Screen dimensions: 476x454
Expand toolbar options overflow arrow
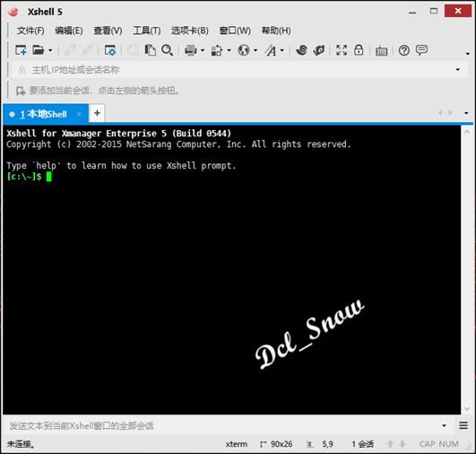pyautogui.click(x=468, y=54)
